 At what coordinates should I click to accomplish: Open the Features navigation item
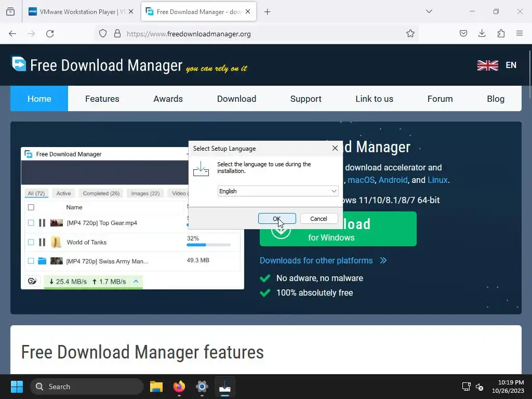tap(102, 99)
